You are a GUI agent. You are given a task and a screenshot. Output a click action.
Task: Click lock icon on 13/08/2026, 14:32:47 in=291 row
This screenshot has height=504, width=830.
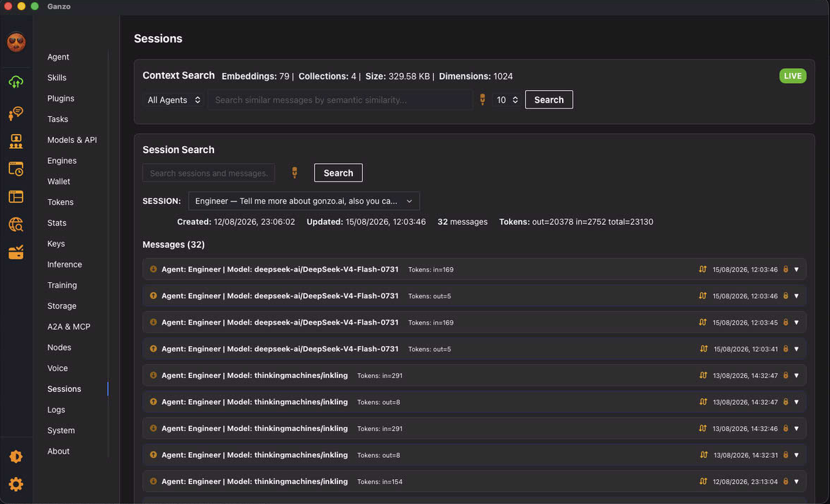click(x=785, y=376)
